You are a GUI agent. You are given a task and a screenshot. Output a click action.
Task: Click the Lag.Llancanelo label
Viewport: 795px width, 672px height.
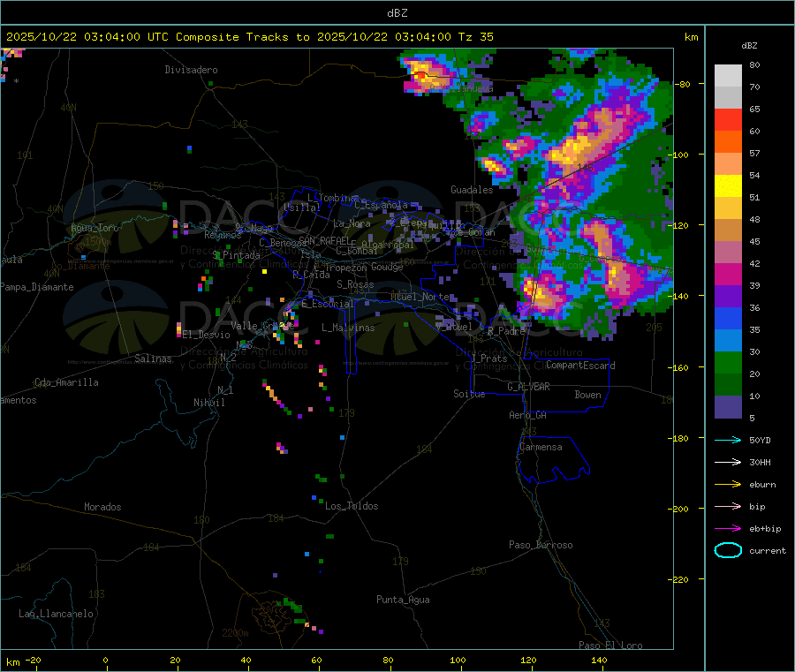pos(56,615)
